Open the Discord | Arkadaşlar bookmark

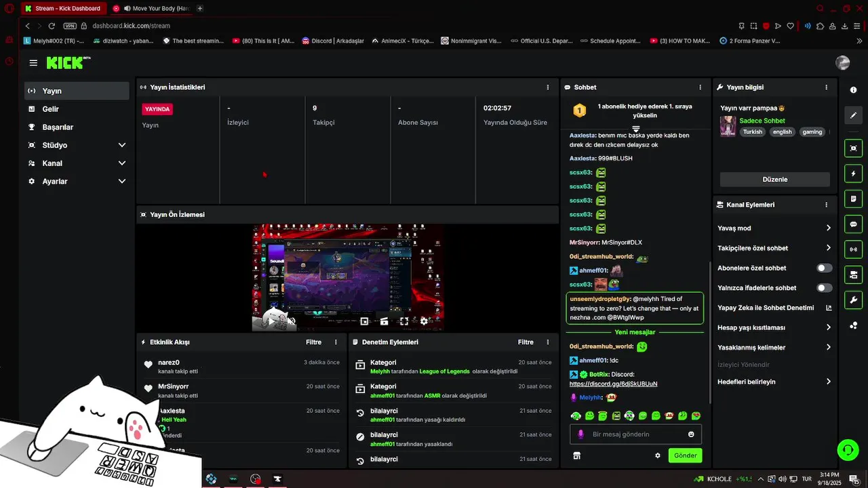[x=333, y=41]
